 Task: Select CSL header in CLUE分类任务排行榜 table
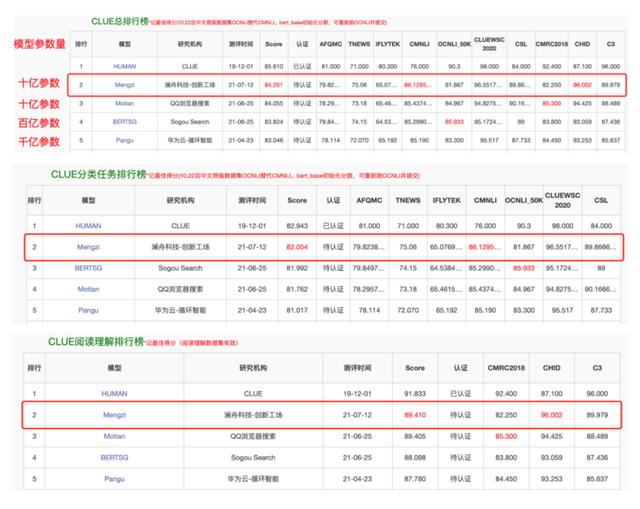(x=601, y=200)
